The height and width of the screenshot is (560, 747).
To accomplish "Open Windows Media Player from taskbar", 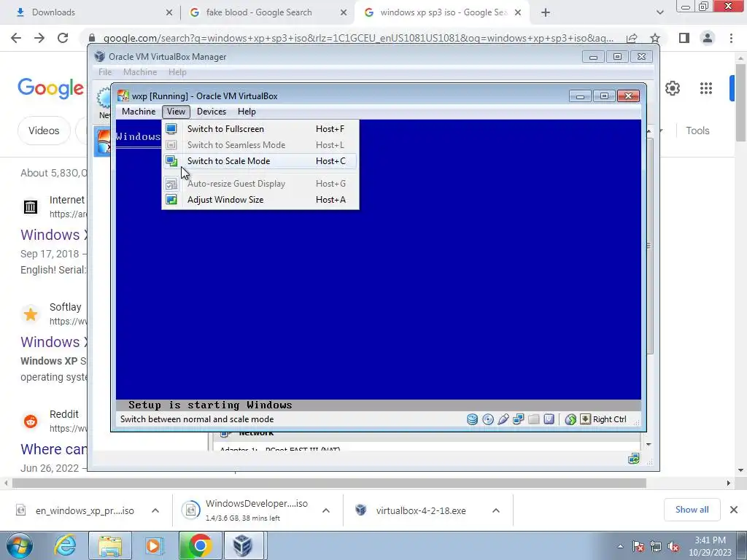I will (153, 545).
